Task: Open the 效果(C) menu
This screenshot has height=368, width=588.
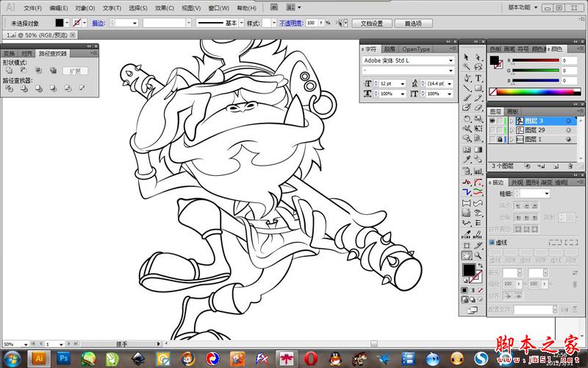Action: [164, 8]
